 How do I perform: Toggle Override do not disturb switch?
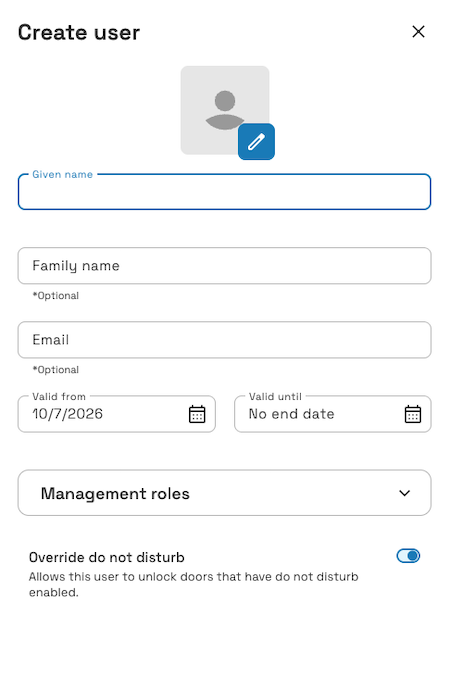click(x=408, y=556)
